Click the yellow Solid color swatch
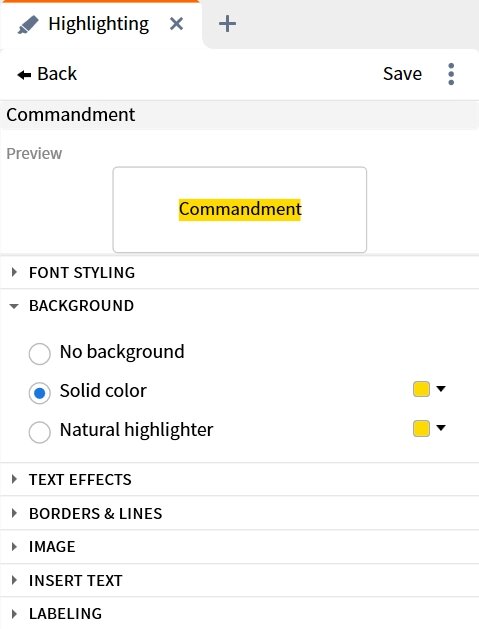This screenshot has width=479, height=629. pos(421,389)
